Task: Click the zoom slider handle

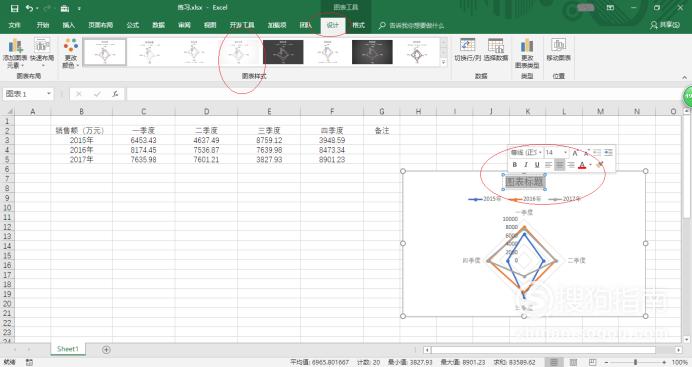Action: point(636,362)
